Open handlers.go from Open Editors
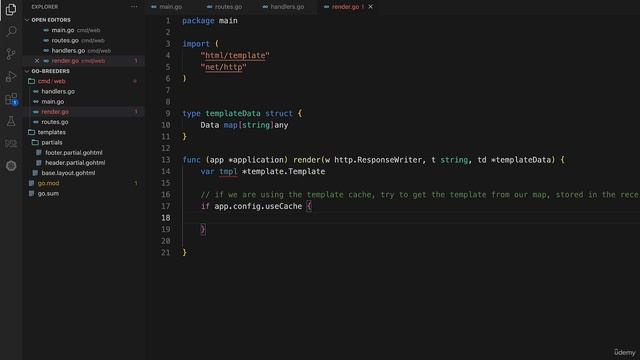This screenshot has width=640, height=360. (68, 51)
